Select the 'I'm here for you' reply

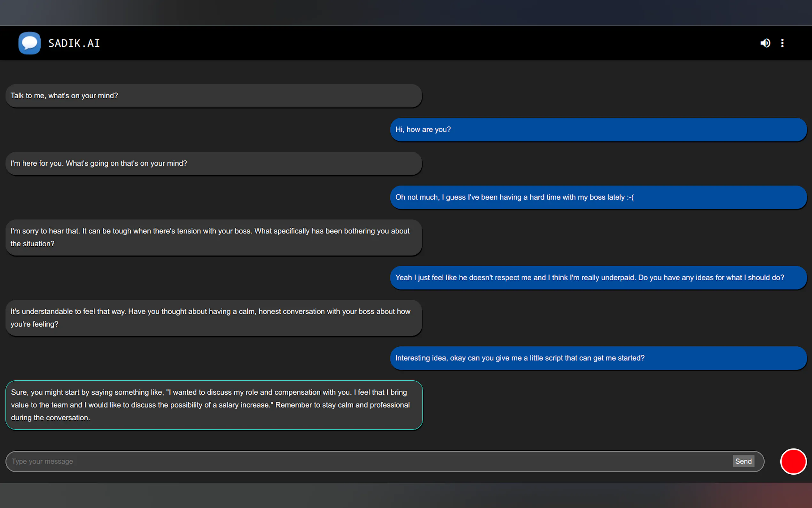tap(214, 163)
